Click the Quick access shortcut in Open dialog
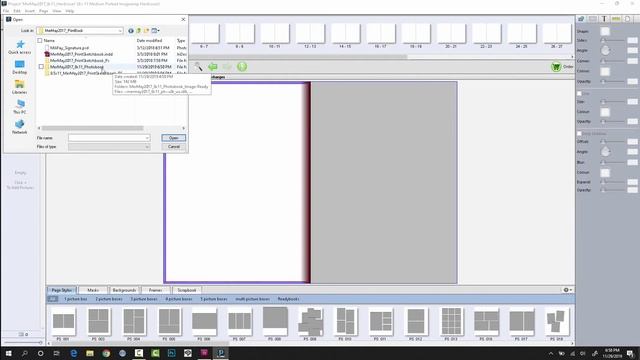The width and height of the screenshot is (640, 360). (20, 47)
